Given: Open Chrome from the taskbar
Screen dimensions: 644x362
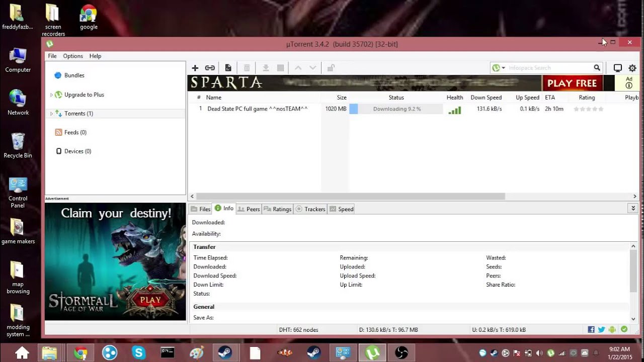Looking at the screenshot, I should tap(80, 353).
